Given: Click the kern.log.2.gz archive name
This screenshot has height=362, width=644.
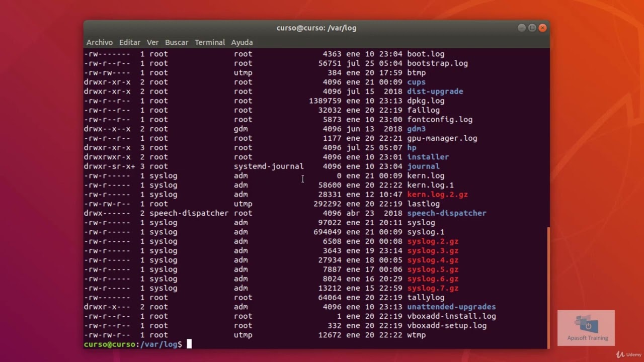Looking at the screenshot, I should click(437, 195).
